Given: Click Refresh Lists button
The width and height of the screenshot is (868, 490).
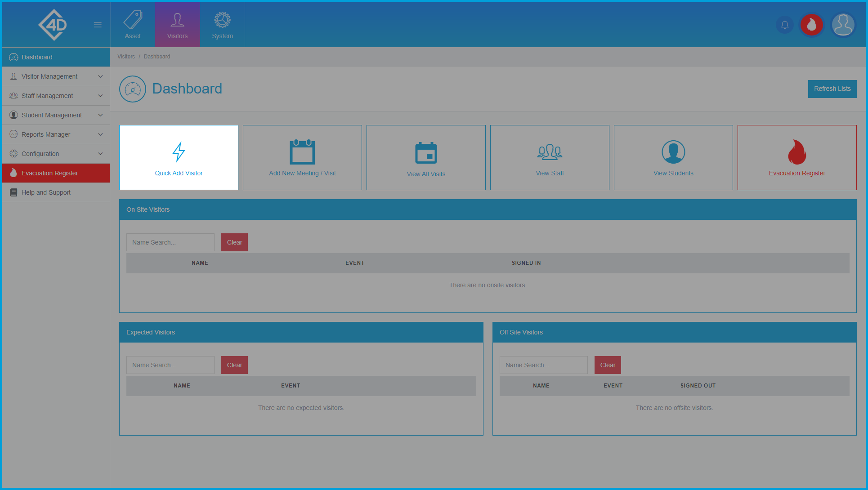Looking at the screenshot, I should 832,89.
